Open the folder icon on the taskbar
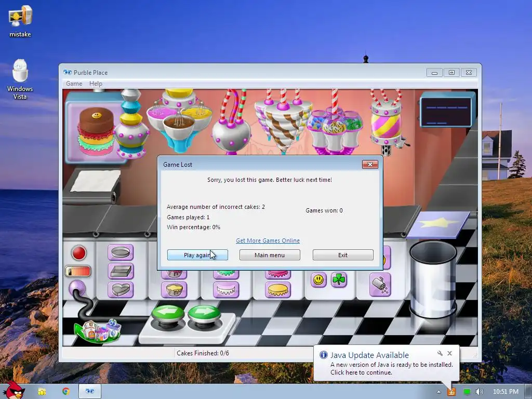 click(x=42, y=392)
